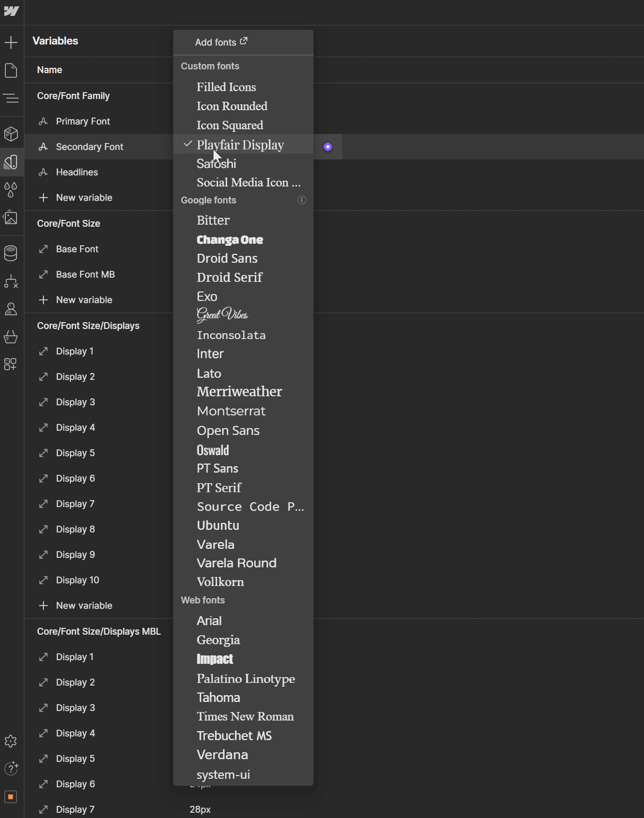
Task: Choose Bitter from Google fonts
Action: point(243,220)
